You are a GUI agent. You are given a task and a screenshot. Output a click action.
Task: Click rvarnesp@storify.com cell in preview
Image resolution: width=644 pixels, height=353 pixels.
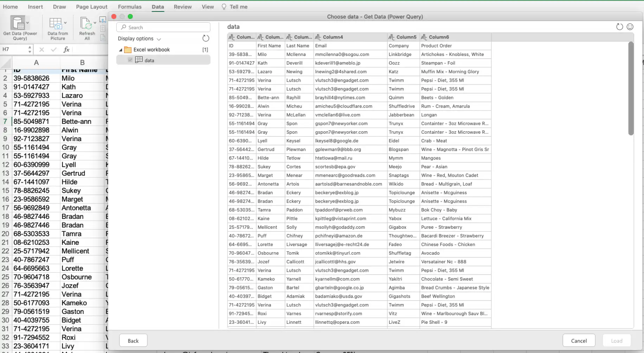(350, 314)
